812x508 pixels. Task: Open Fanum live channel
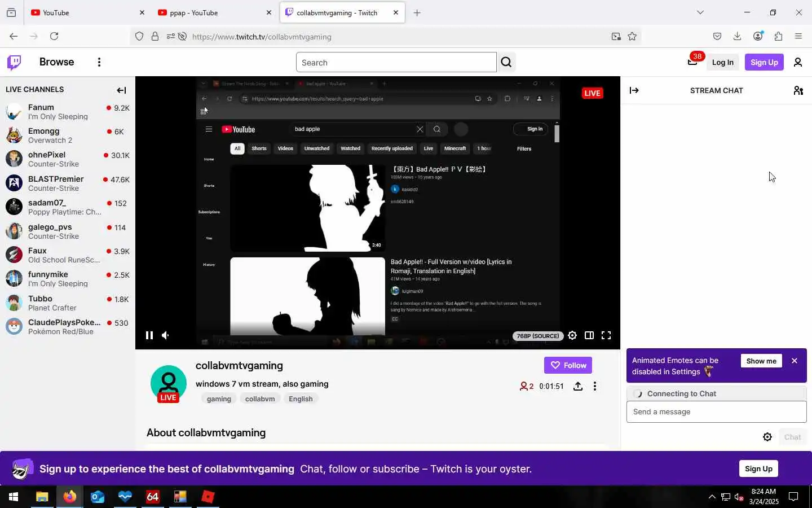(x=68, y=112)
